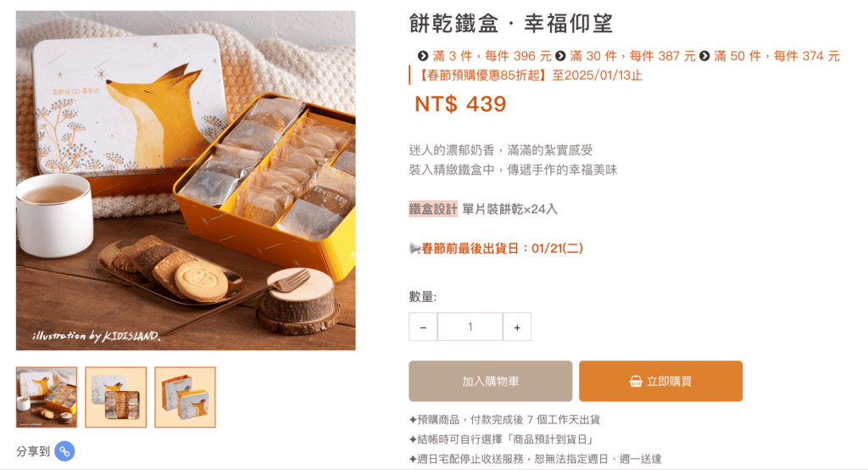Viewport: 868px width, 470px height.
Task: Select first thumbnail with tea cup scene
Action: click(x=47, y=397)
